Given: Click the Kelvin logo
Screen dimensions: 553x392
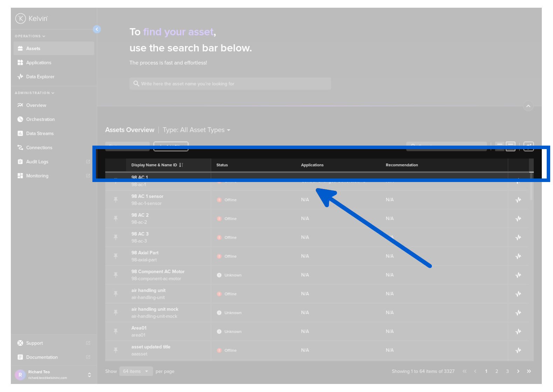Looking at the screenshot, I should (31, 19).
